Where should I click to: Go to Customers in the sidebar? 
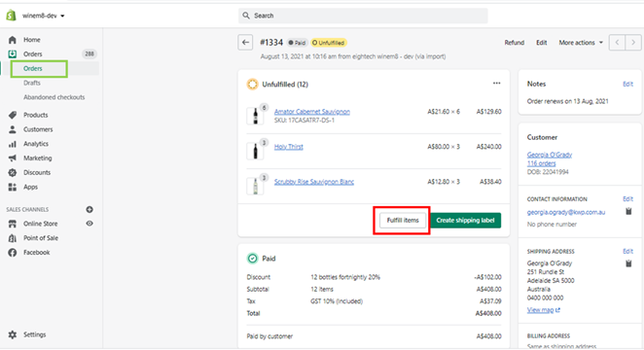pos(38,129)
